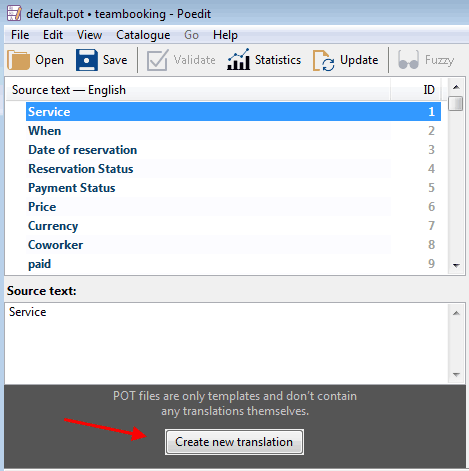Image resolution: width=469 pixels, height=471 pixels.
Task: Open the Edit menu
Action: tap(53, 35)
